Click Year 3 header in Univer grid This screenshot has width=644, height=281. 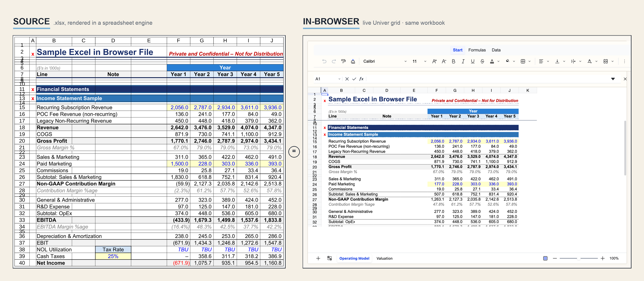pos(473,116)
